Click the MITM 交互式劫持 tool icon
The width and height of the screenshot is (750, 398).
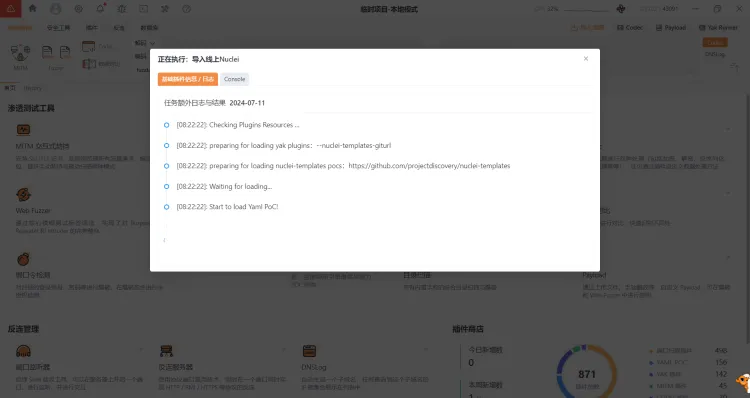tap(23, 130)
